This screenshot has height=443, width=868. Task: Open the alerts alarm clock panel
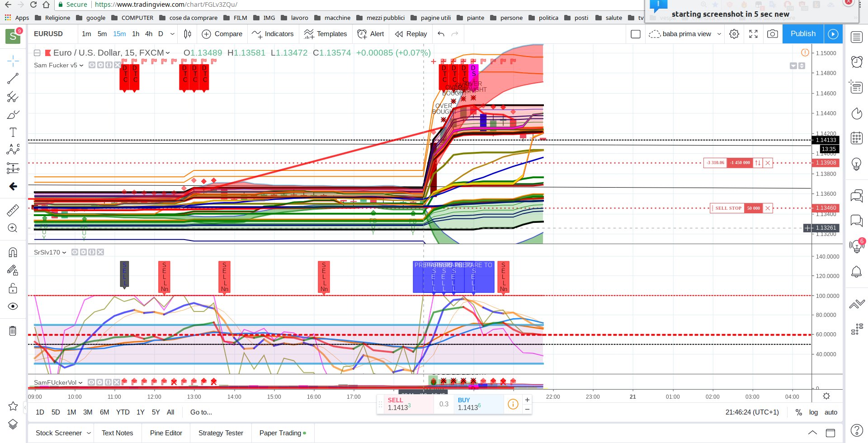[857, 61]
